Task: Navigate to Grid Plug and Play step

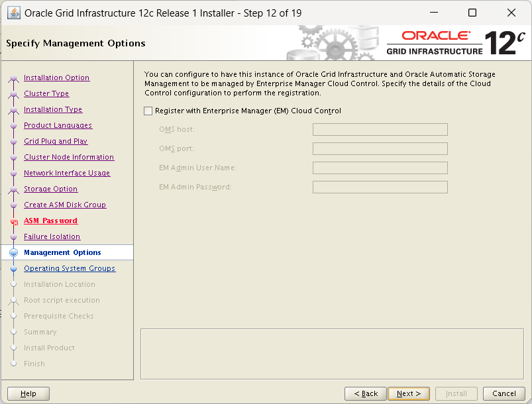Action: 56,141
